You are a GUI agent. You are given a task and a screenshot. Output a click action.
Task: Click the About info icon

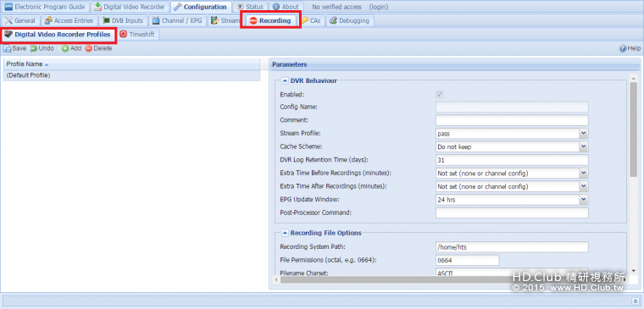(x=276, y=7)
